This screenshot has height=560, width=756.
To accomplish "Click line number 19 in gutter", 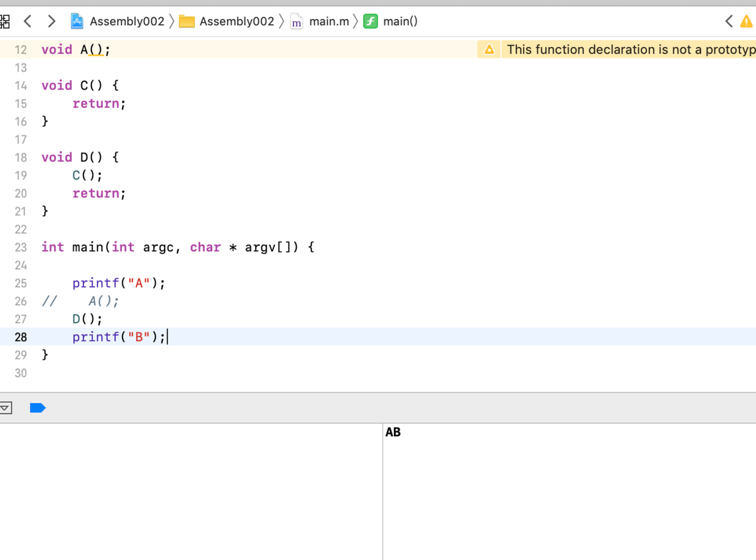I will [21, 176].
